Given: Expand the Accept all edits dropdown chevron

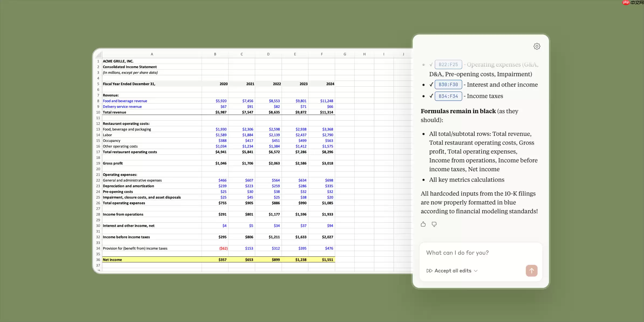Looking at the screenshot, I should coord(475,271).
